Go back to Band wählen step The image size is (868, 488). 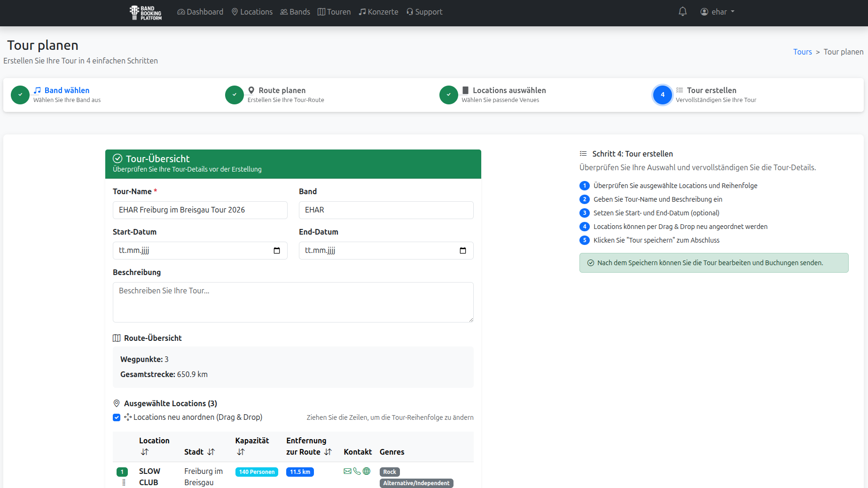click(67, 90)
